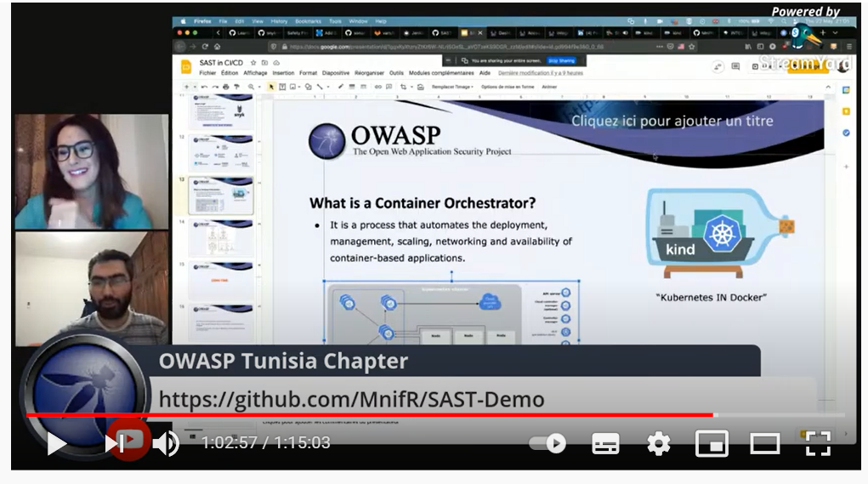Switch to miniplayer mode

tap(712, 443)
